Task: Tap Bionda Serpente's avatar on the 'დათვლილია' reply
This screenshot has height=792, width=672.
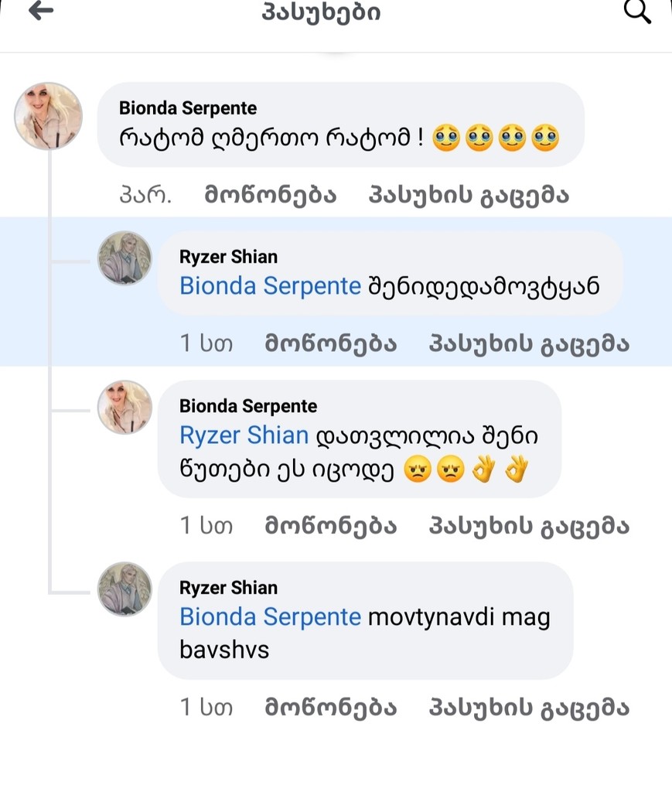Action: click(x=124, y=407)
